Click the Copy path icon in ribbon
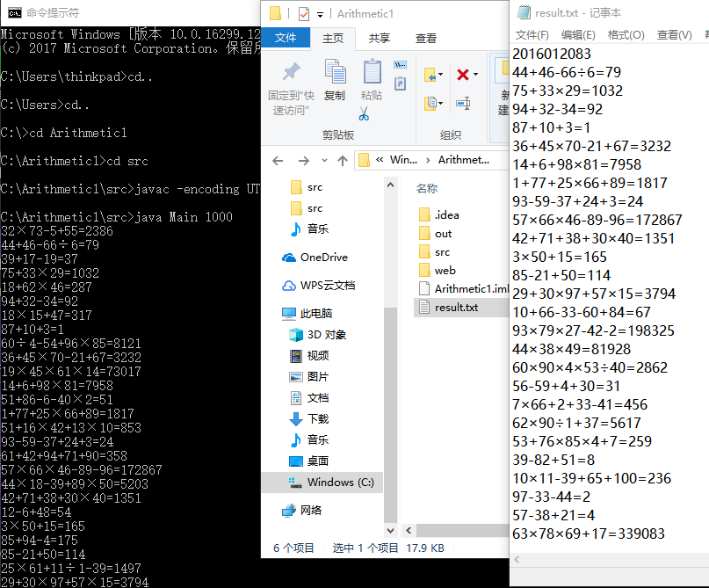 pos(400,65)
